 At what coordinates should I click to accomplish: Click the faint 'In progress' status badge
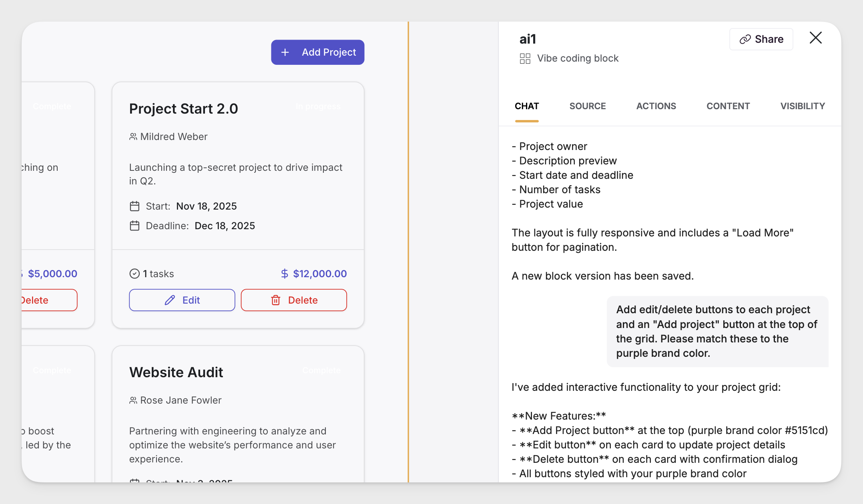coord(318,106)
